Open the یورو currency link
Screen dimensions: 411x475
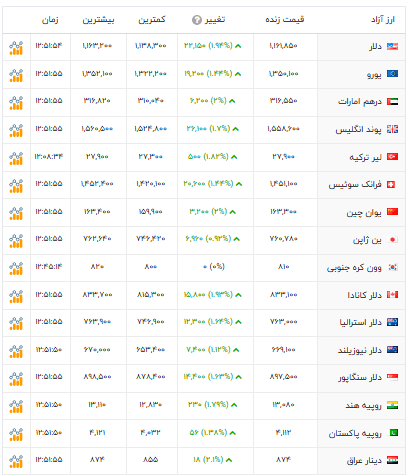click(x=374, y=74)
